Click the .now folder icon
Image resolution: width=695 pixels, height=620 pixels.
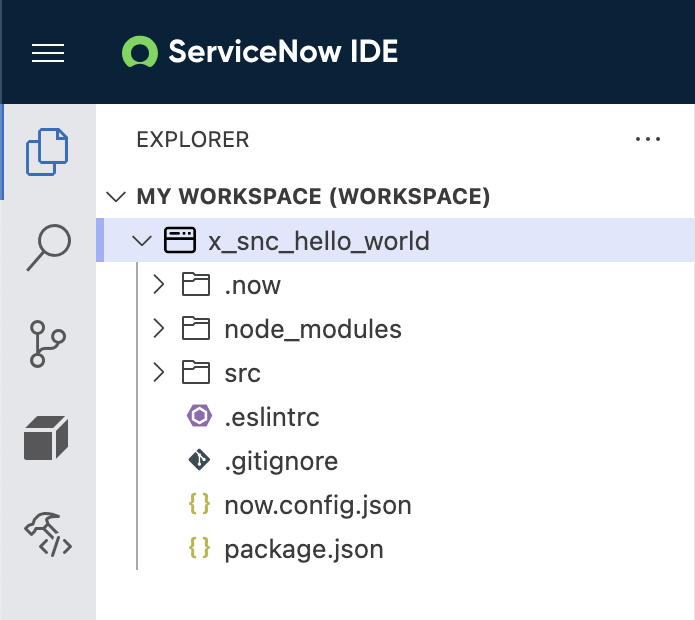pos(196,284)
